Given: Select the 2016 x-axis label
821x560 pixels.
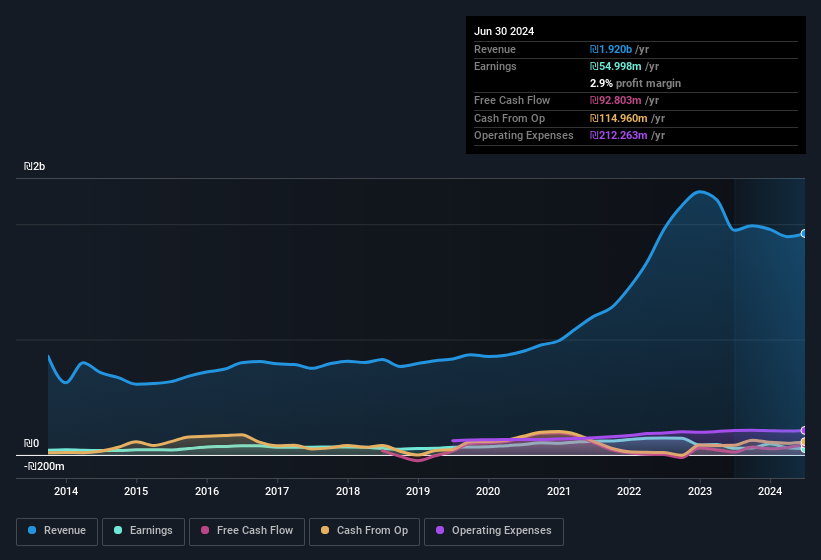Looking at the screenshot, I should [x=207, y=491].
